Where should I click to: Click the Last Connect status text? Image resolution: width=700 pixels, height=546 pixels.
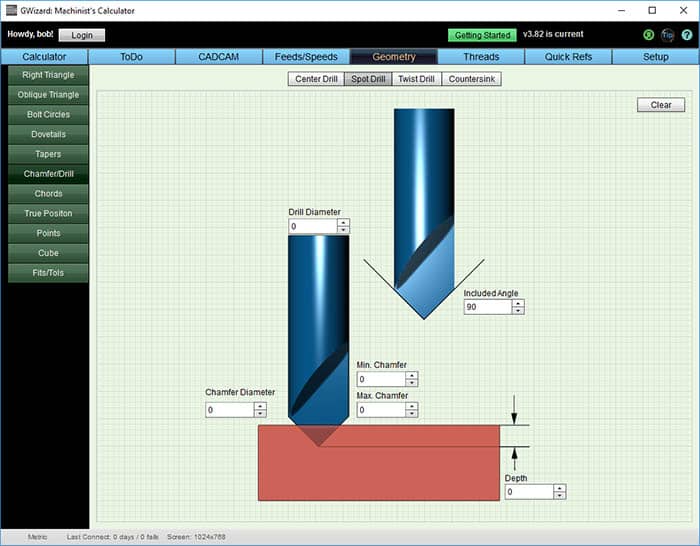(112, 537)
